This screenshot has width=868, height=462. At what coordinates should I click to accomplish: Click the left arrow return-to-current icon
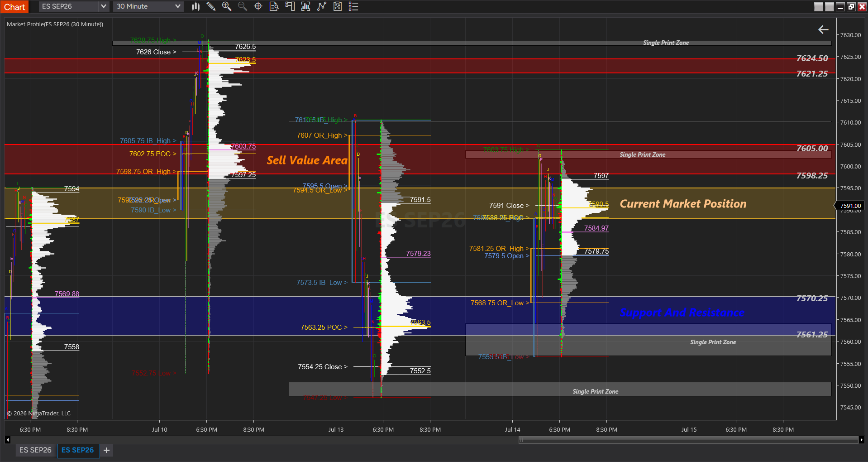(x=823, y=29)
